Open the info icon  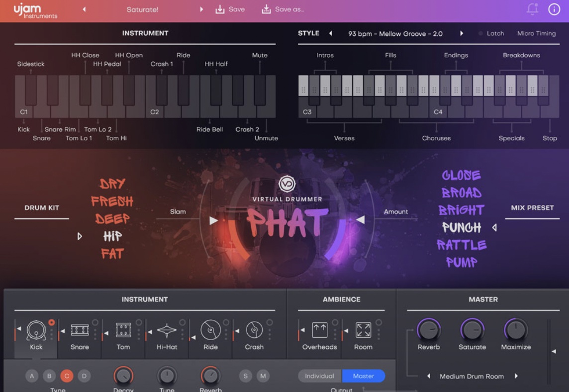tap(554, 9)
